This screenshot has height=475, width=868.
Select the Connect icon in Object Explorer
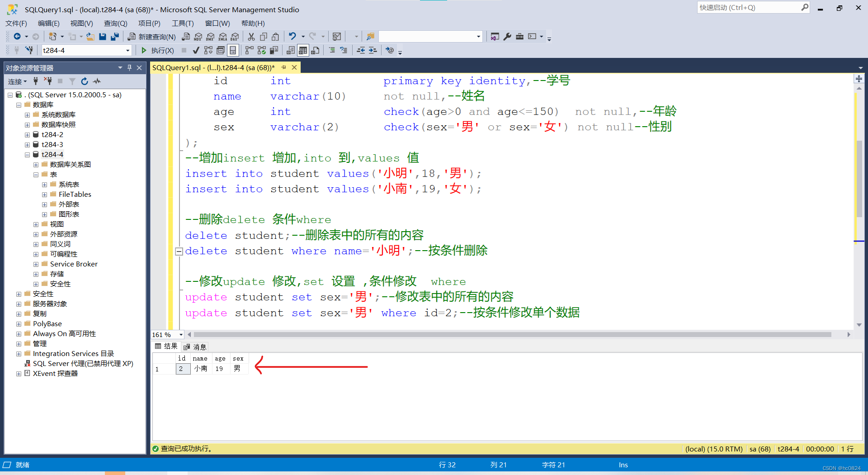tap(35, 81)
